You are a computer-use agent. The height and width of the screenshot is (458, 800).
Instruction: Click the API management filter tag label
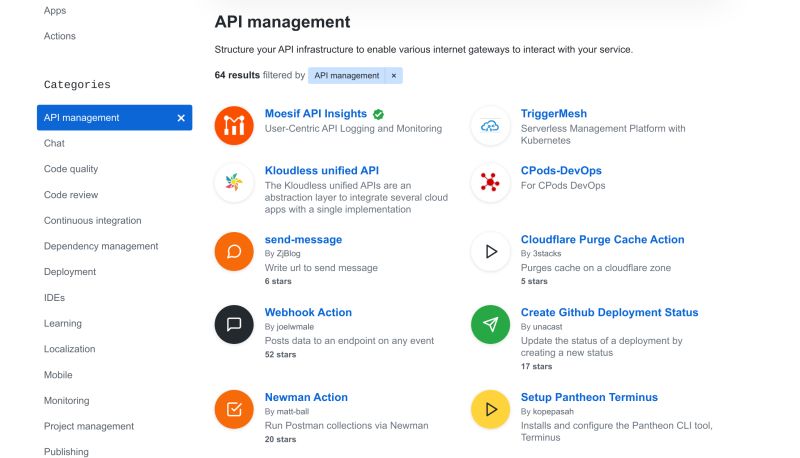coord(346,75)
